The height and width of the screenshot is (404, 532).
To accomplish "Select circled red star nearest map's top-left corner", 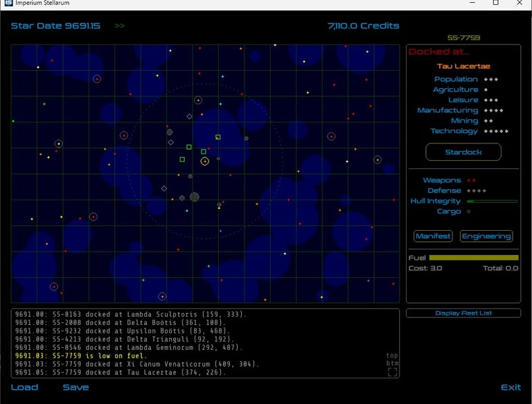I will tap(97, 79).
